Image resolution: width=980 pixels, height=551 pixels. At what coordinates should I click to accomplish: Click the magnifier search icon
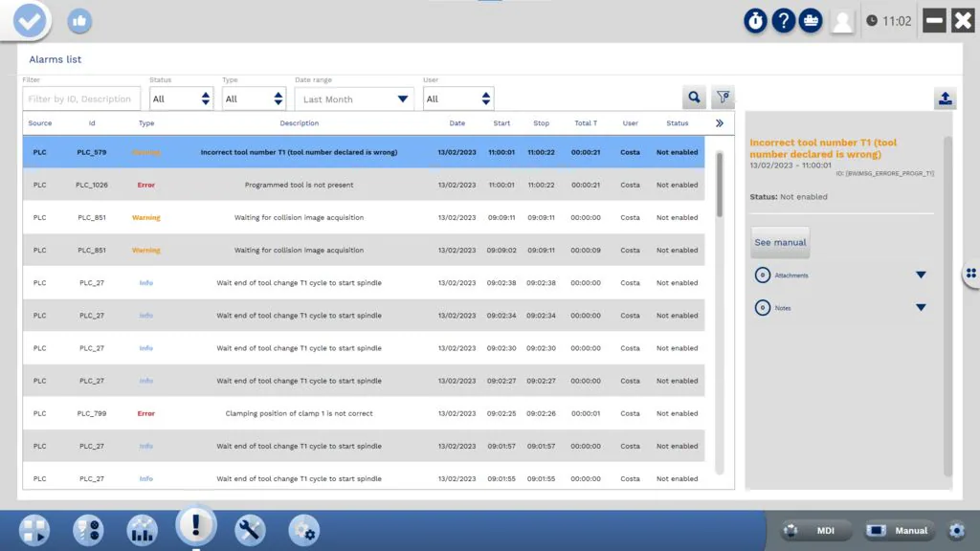tap(694, 98)
